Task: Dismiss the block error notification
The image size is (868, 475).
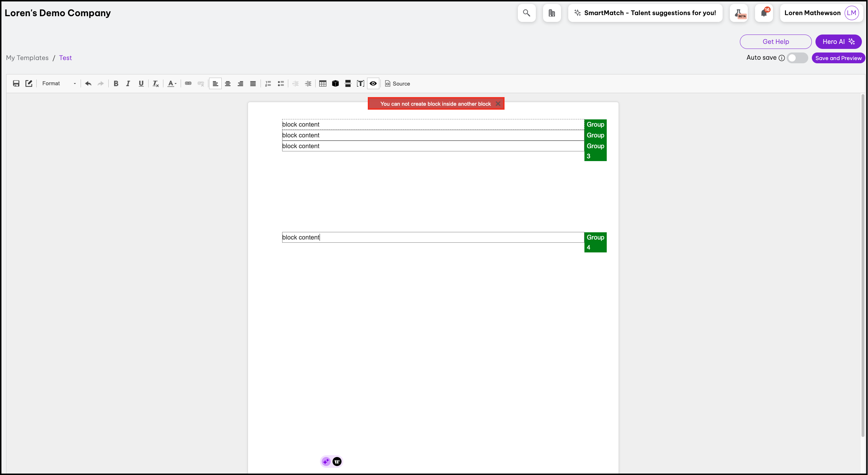Action: (498, 104)
